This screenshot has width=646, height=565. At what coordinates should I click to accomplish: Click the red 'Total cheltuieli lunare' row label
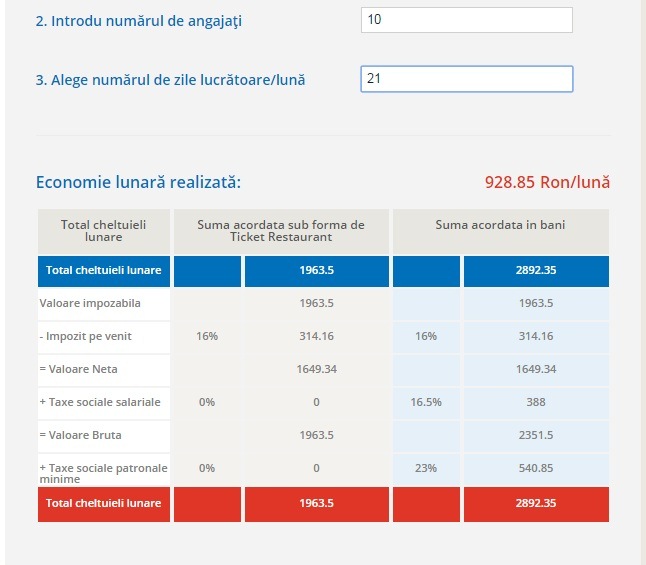click(x=105, y=503)
